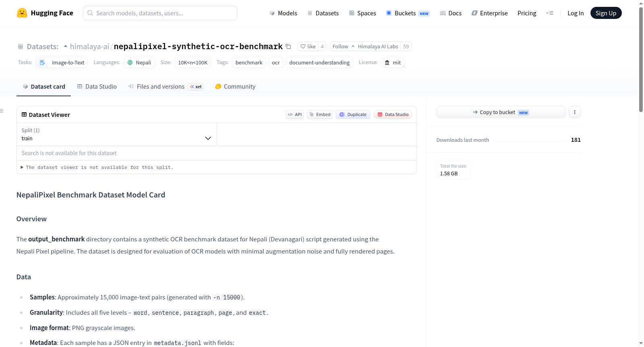The image size is (644, 347).
Task: Expand the dataset viewer unavailable message
Action: pyautogui.click(x=97, y=167)
